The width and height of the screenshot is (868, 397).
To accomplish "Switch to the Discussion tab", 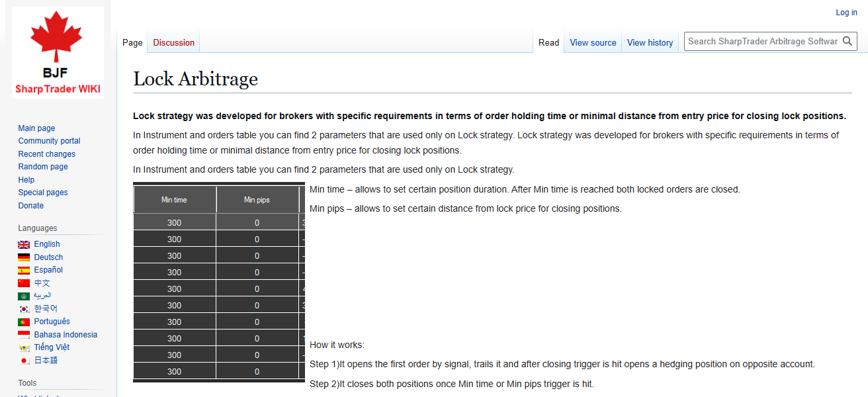I will [x=173, y=42].
